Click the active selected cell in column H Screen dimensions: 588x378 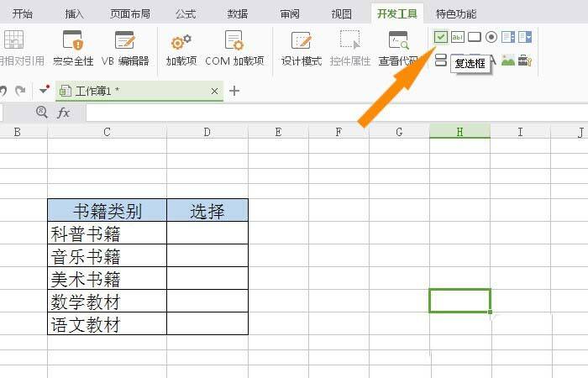(x=459, y=301)
